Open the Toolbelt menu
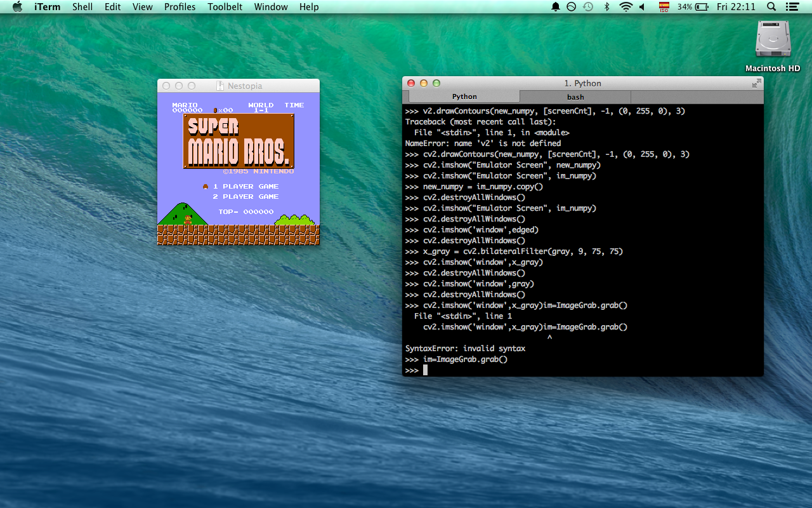812x508 pixels. pyautogui.click(x=225, y=7)
